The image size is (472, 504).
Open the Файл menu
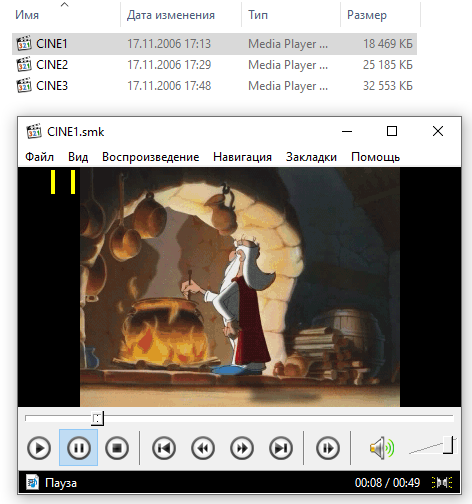pyautogui.click(x=39, y=157)
